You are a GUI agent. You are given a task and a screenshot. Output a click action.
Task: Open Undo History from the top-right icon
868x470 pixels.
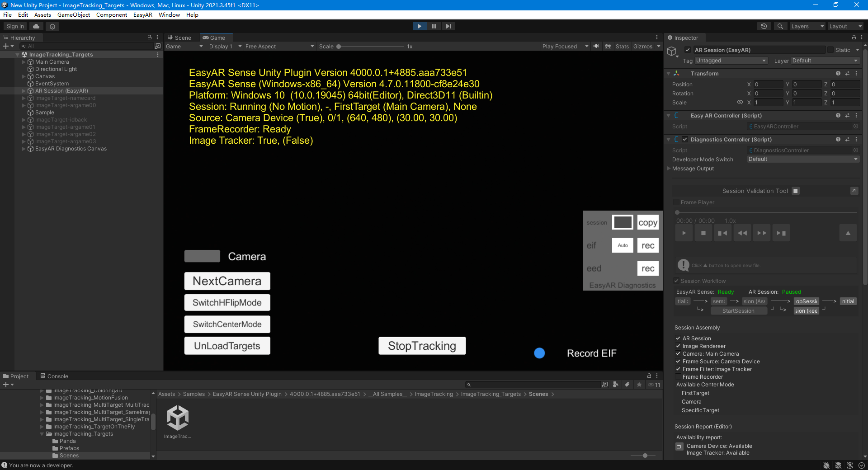(764, 26)
